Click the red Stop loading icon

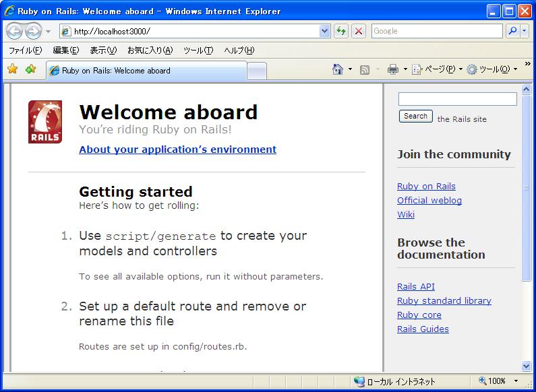pyautogui.click(x=359, y=32)
